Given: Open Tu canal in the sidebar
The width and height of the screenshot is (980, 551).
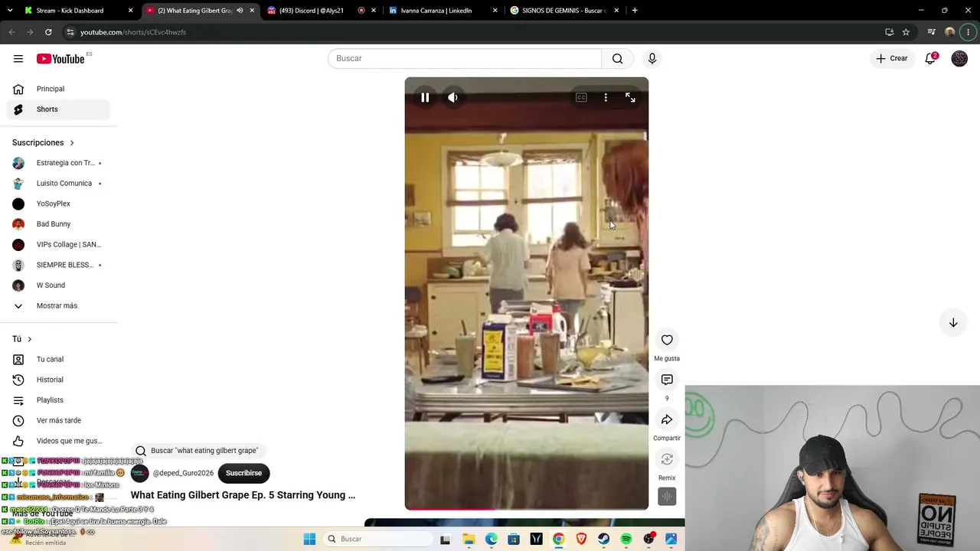Looking at the screenshot, I should click(x=58, y=360).
